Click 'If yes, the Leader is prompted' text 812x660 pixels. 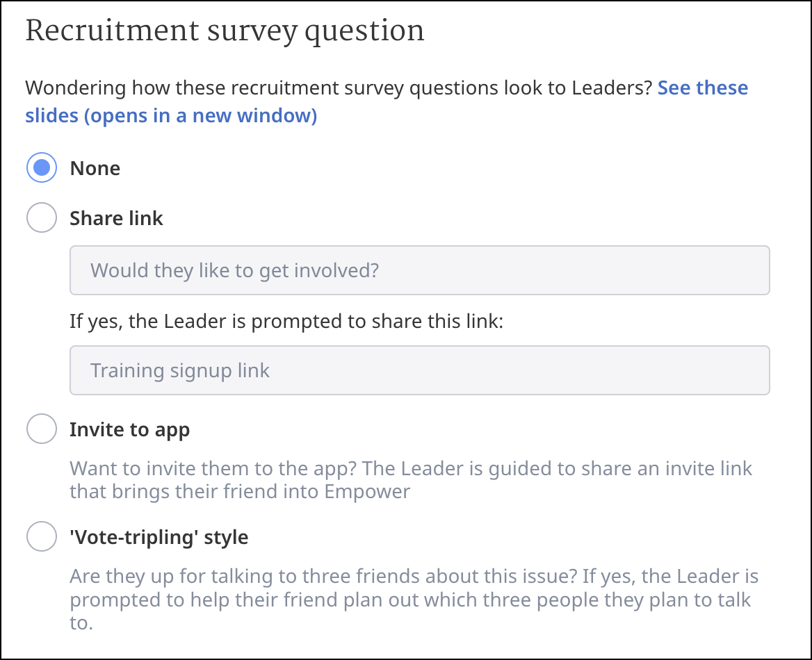pyautogui.click(x=286, y=321)
